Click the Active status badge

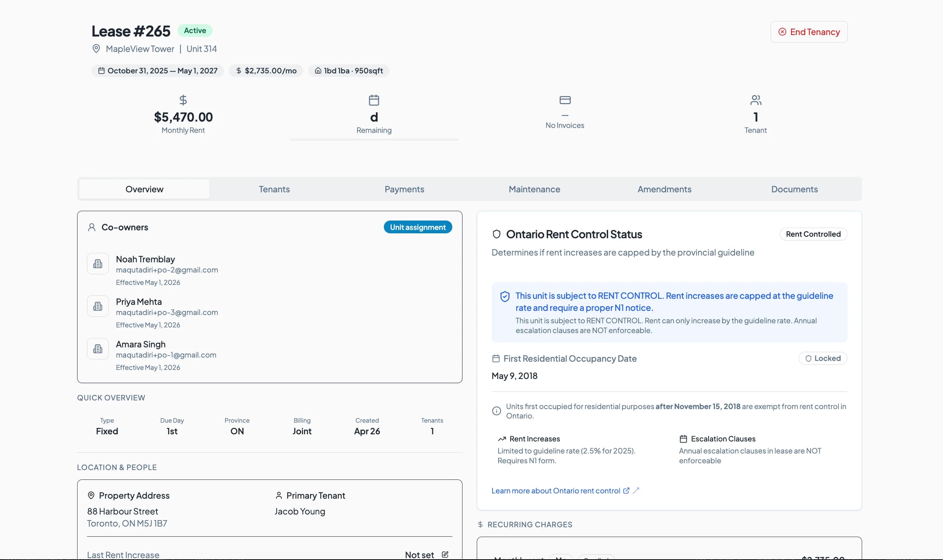195,30
